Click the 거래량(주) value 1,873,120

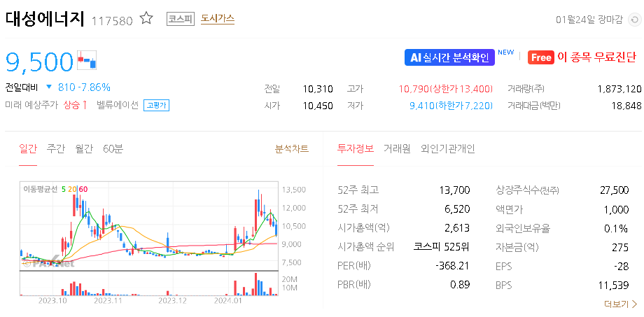619,89
